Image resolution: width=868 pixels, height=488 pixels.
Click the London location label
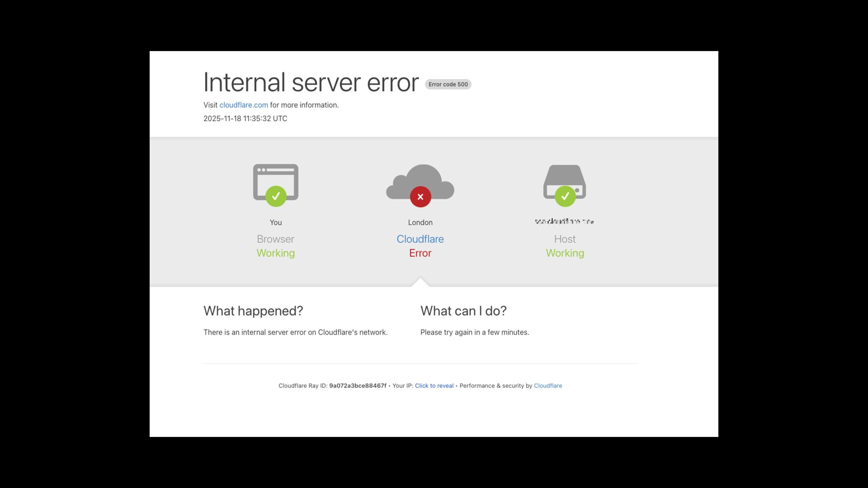[420, 222]
